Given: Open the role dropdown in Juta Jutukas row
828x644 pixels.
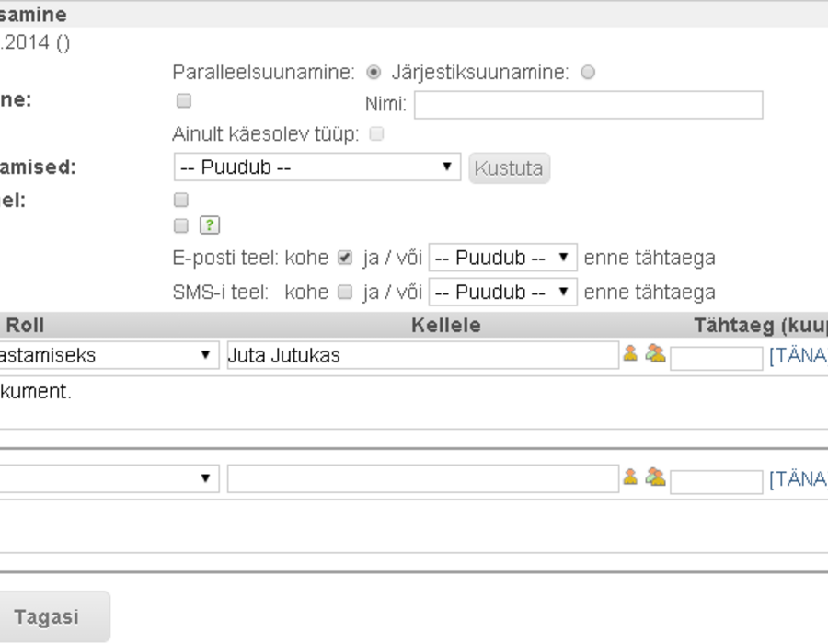Looking at the screenshot, I should (x=109, y=355).
